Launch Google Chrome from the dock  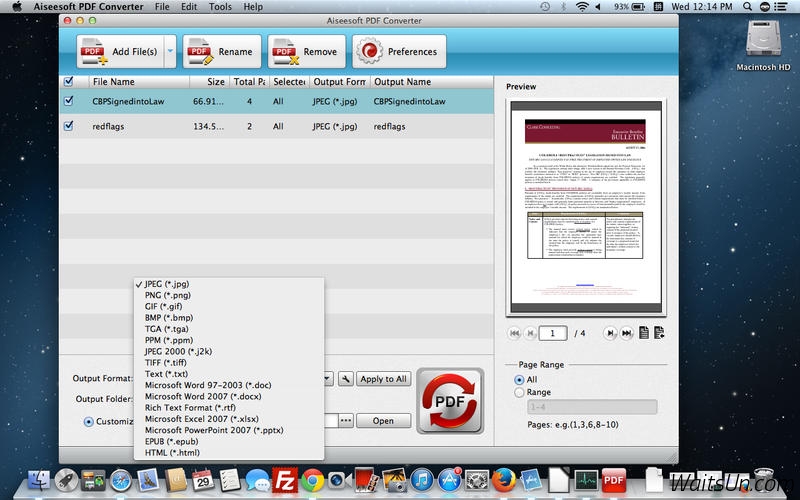point(313,480)
